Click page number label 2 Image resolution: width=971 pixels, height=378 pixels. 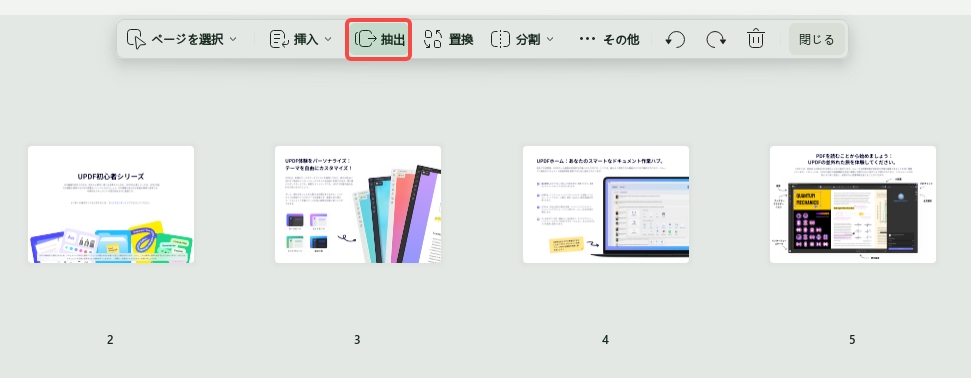click(110, 340)
